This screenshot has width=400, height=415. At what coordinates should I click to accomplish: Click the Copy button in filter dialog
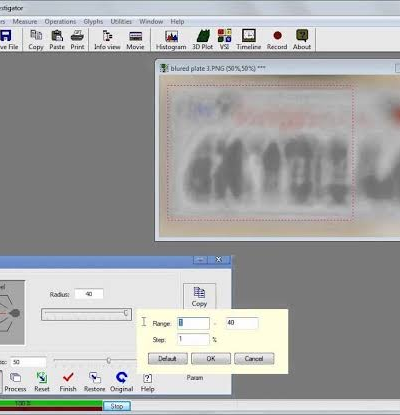199,296
